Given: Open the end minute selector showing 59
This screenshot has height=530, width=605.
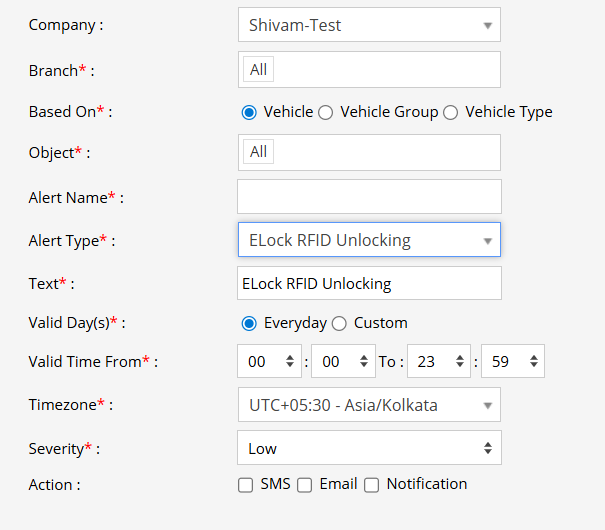Looking at the screenshot, I should coord(512,361).
